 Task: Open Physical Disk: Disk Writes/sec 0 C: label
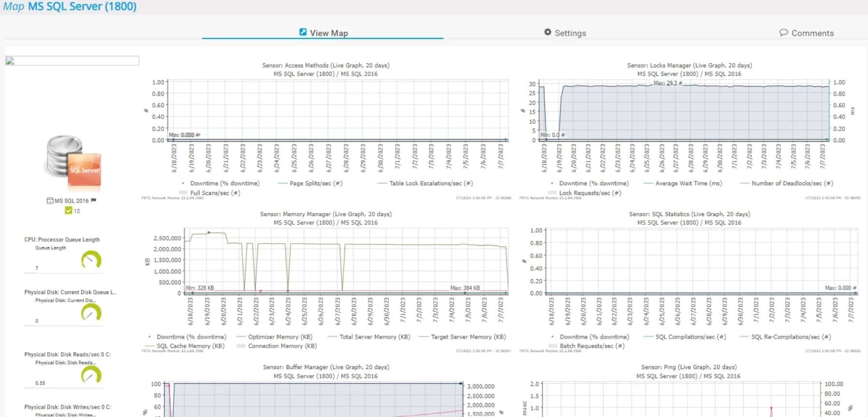(x=68, y=407)
